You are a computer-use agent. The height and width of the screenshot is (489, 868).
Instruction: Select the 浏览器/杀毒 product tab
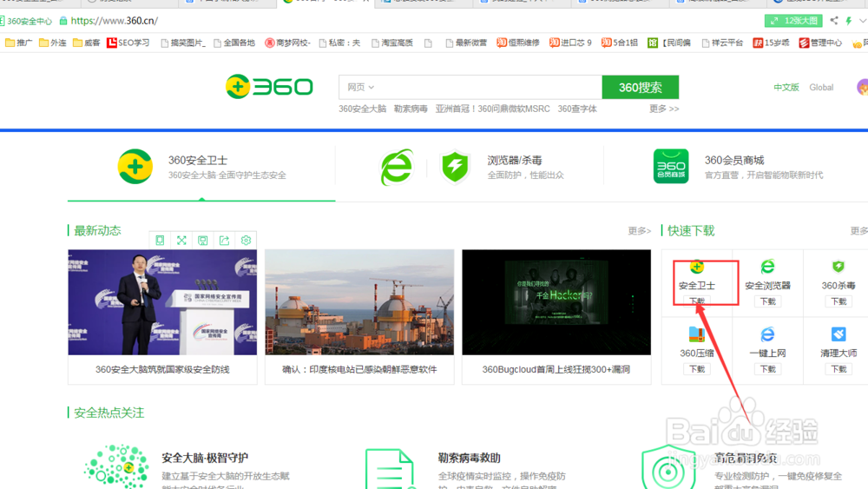click(470, 167)
